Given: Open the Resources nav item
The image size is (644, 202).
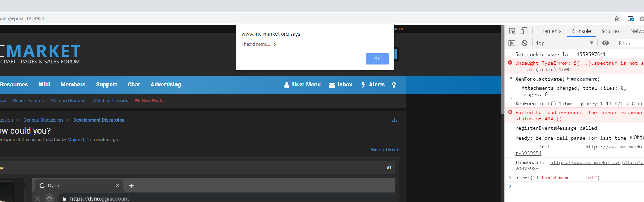Looking at the screenshot, I should [x=14, y=85].
